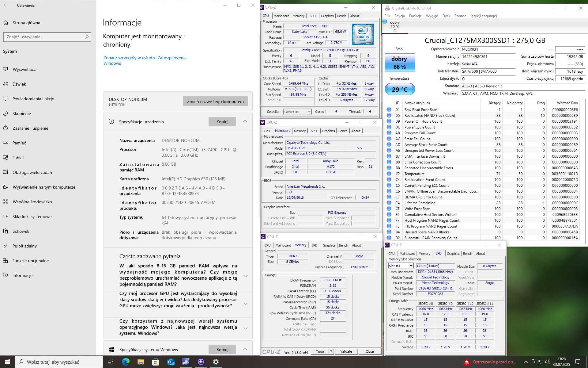
Task: Expand the newest Windows version question
Action: (246, 328)
